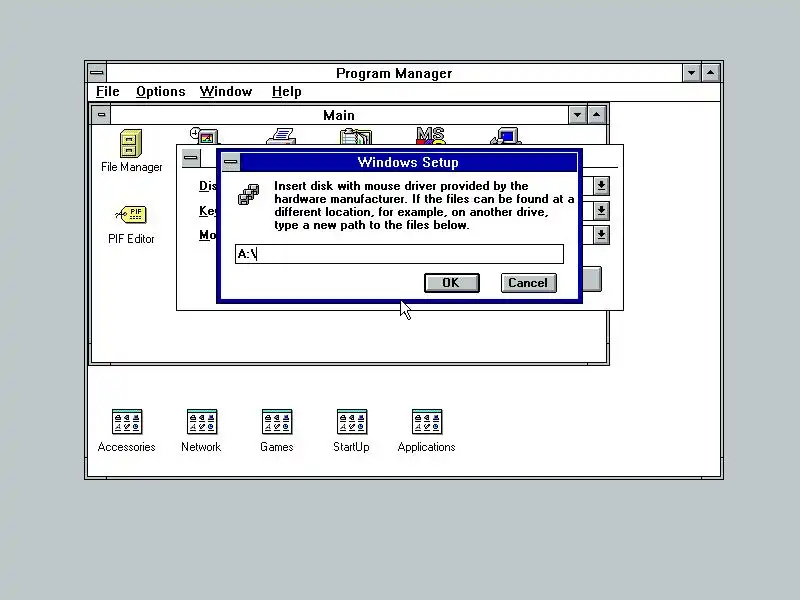
Task: Click the Program Manager title bar
Action: (394, 73)
